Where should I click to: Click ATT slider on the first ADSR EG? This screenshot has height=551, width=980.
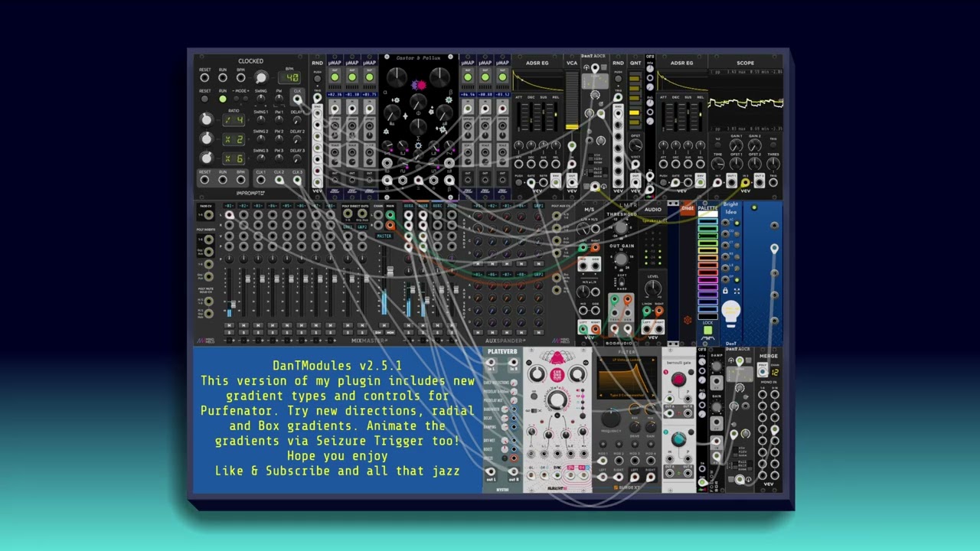coord(519,116)
